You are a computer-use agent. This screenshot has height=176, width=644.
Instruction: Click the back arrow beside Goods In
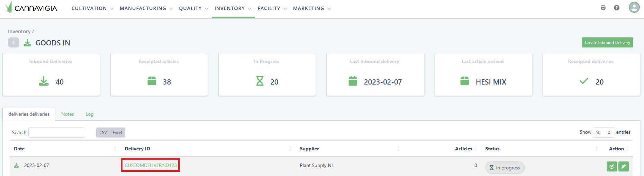click(13, 43)
